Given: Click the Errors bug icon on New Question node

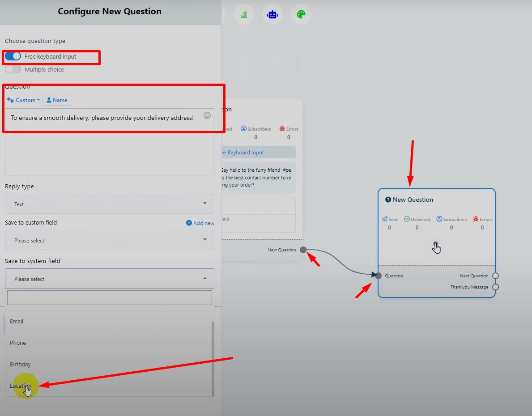Looking at the screenshot, I should point(476,219).
